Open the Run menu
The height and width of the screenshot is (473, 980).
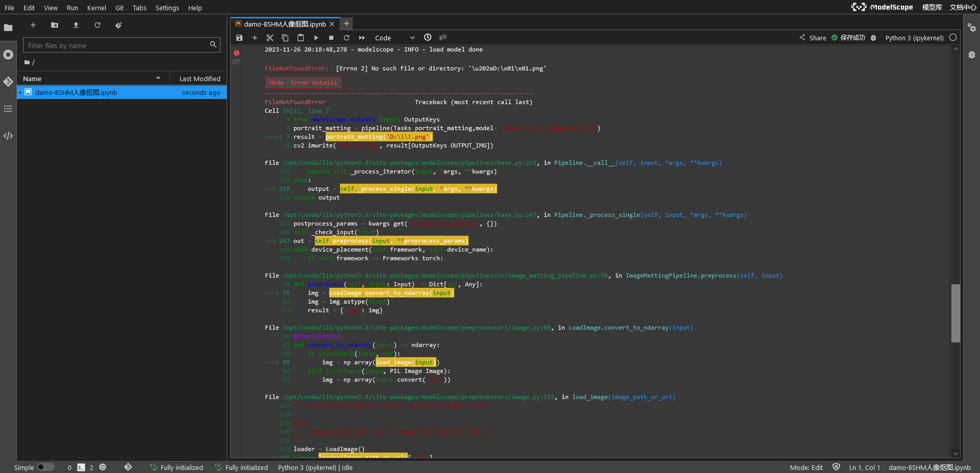72,8
